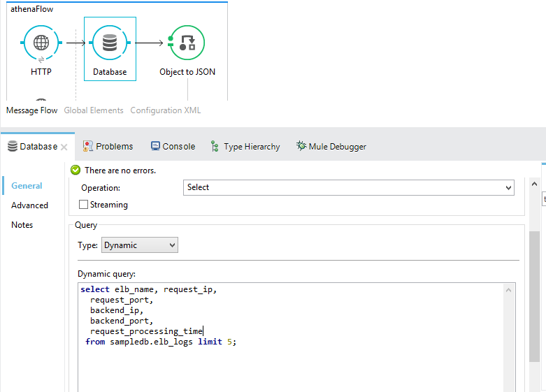Switch to the Message Flow tab
The width and height of the screenshot is (546, 392).
32,110
